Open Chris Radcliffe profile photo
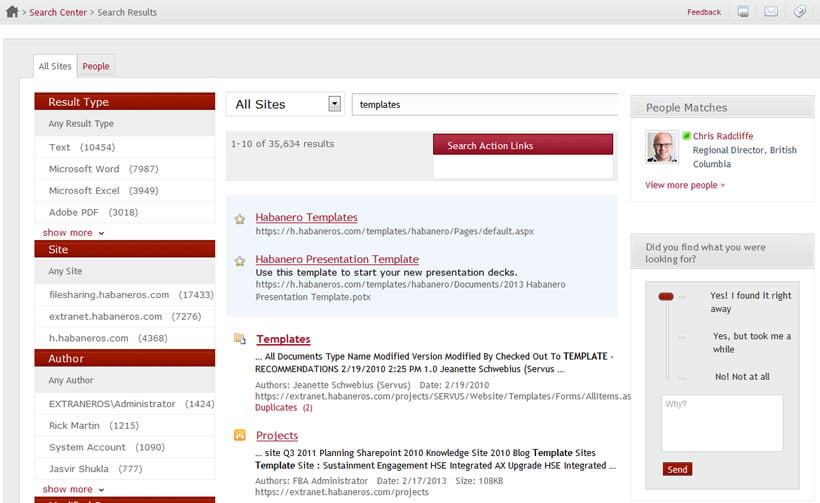This screenshot has width=820, height=503. tap(662, 146)
